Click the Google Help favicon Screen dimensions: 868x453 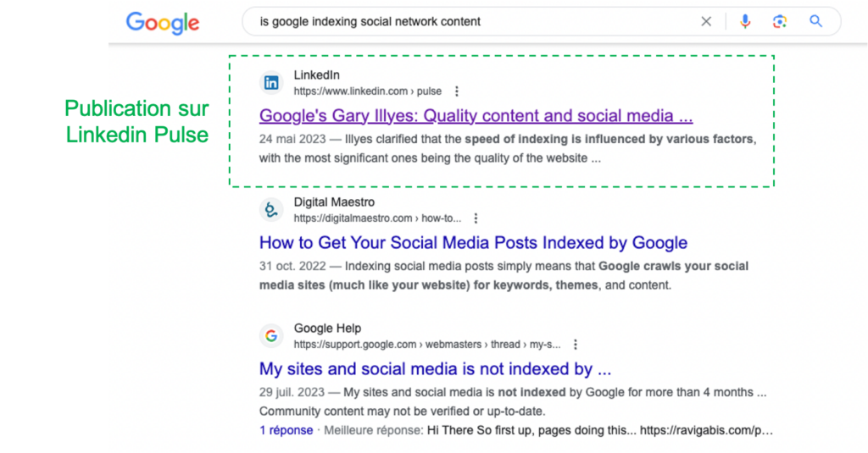(x=271, y=336)
